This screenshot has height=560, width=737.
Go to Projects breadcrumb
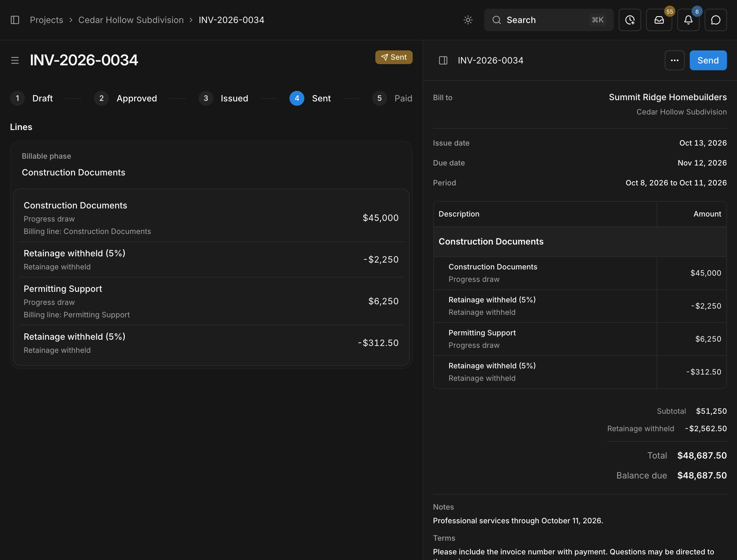[x=46, y=20]
